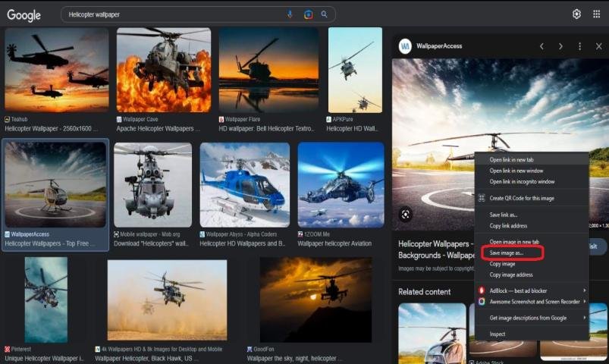Go to the next image arrow
The height and width of the screenshot is (364, 609).
click(560, 46)
